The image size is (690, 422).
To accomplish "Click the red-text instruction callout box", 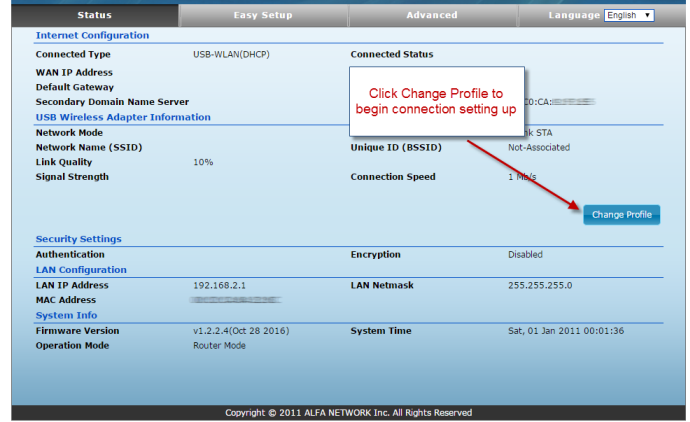I will (x=437, y=101).
